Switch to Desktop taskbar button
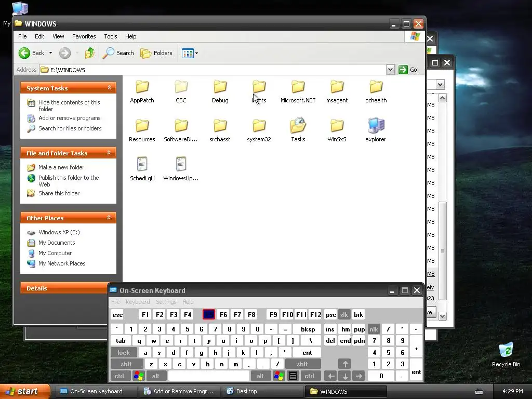The image size is (532, 399). pyautogui.click(x=262, y=391)
